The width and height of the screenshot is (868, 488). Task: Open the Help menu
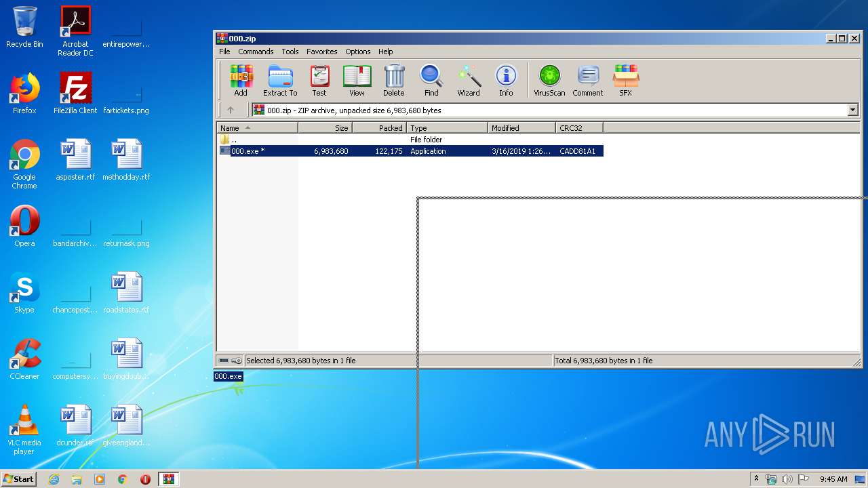(x=386, y=52)
